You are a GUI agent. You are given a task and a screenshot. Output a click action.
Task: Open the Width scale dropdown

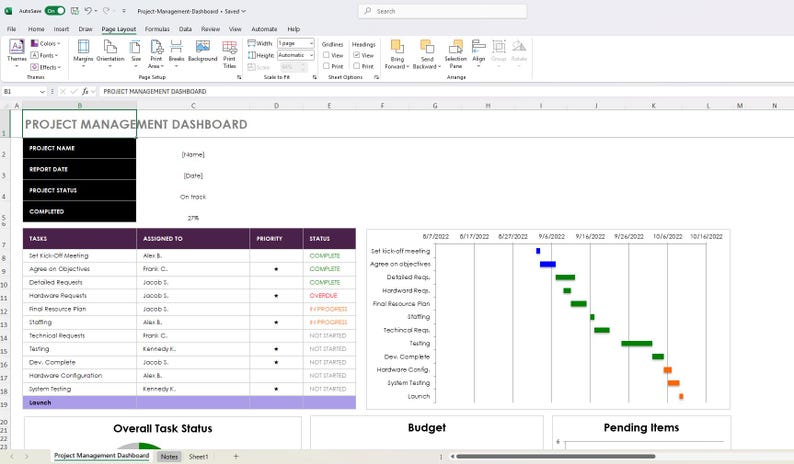[311, 44]
